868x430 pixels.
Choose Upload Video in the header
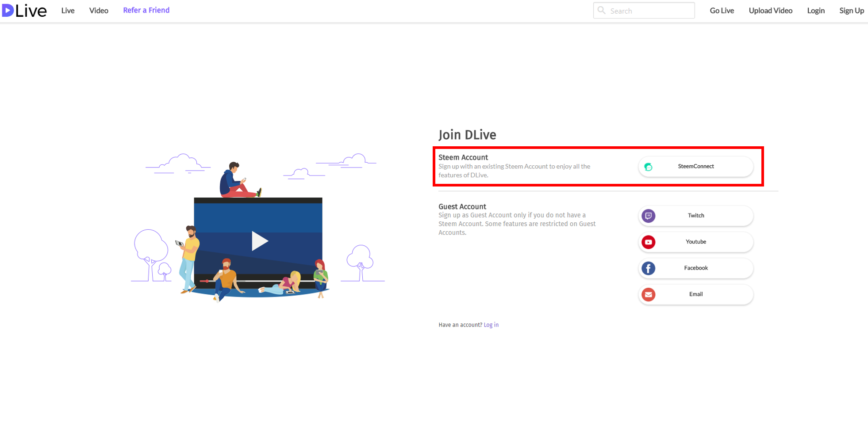770,11
